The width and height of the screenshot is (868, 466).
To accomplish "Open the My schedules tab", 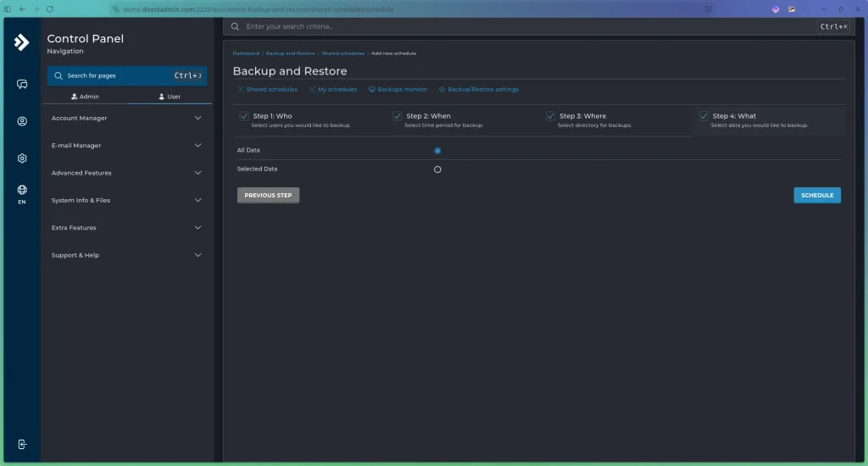I will [333, 89].
